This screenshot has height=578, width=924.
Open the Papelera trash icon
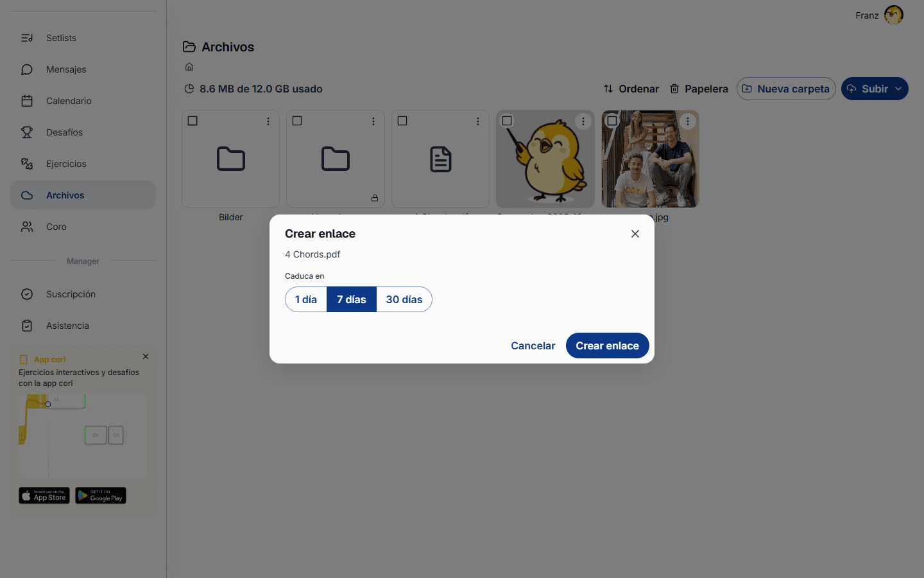click(674, 89)
